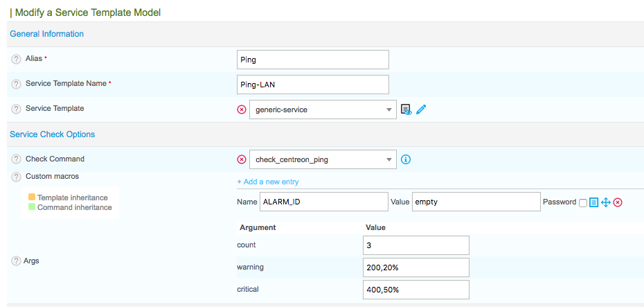This screenshot has height=307, width=644.
Task: Show check command info icon
Action: (x=406, y=159)
